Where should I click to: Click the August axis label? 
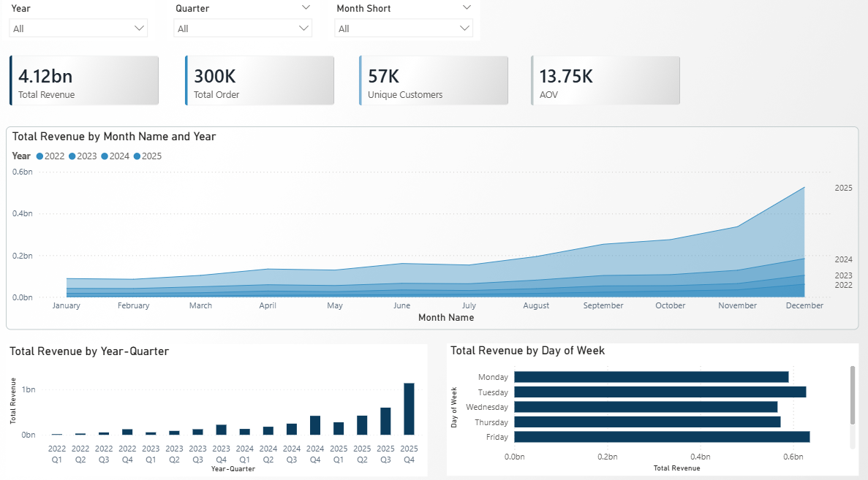click(536, 305)
